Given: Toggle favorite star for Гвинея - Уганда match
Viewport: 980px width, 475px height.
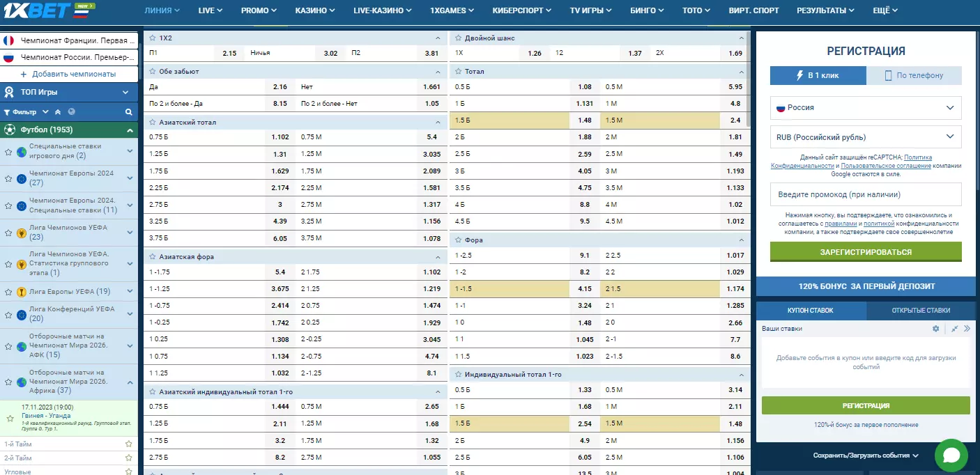Looking at the screenshot, I should point(10,419).
